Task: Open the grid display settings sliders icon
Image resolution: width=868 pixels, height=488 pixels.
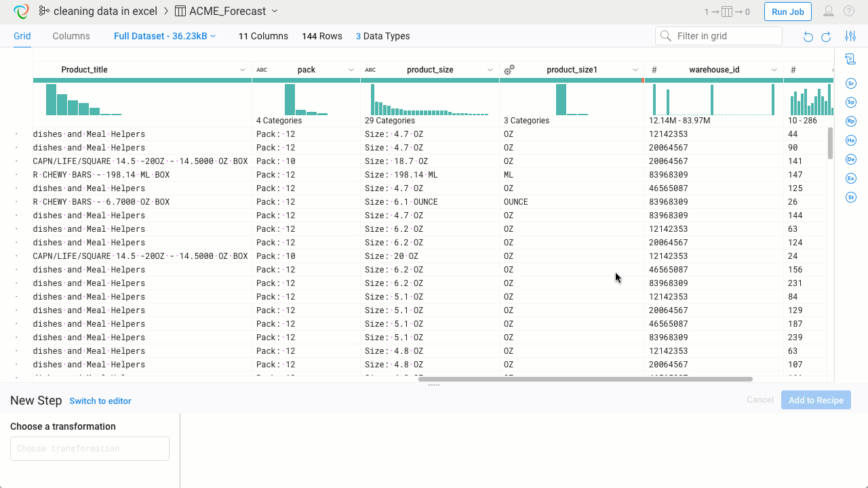Action: pyautogui.click(x=850, y=37)
